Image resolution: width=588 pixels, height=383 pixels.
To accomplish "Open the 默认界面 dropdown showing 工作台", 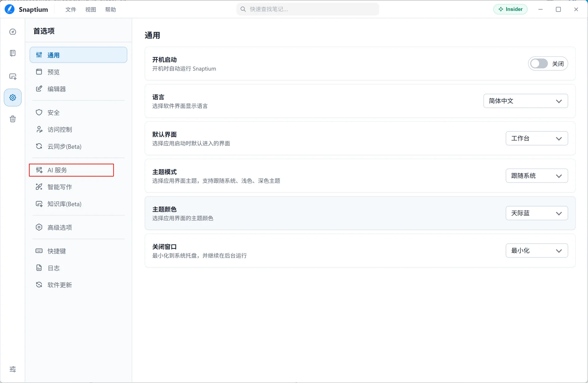I will (x=537, y=138).
